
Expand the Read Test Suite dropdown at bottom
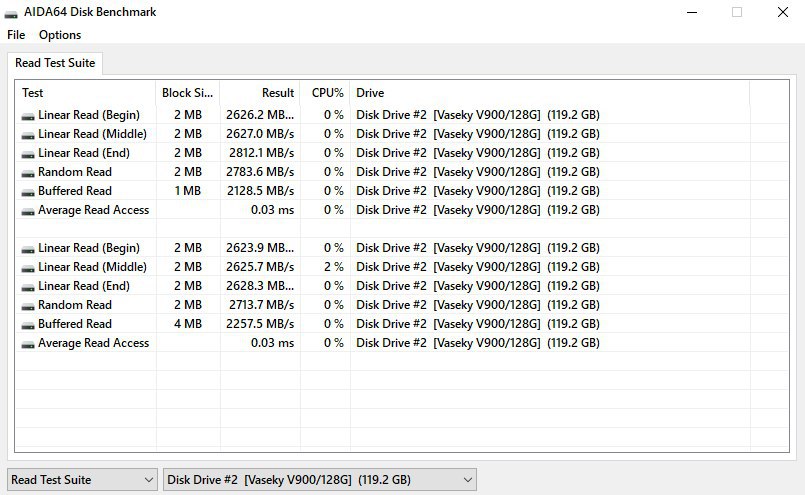[82, 480]
